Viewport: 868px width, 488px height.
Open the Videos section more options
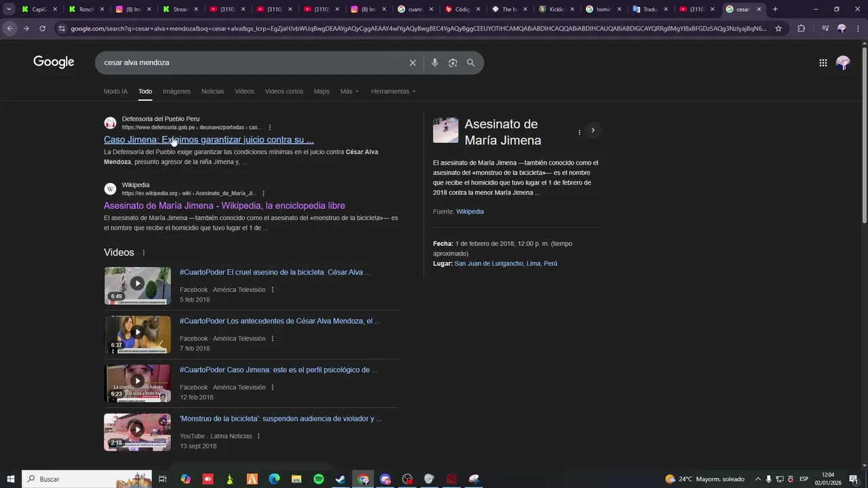143,253
